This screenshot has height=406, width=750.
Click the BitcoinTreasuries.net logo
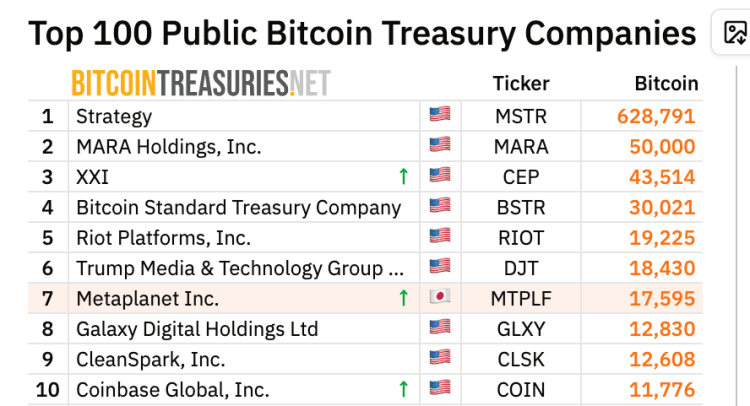tap(201, 83)
